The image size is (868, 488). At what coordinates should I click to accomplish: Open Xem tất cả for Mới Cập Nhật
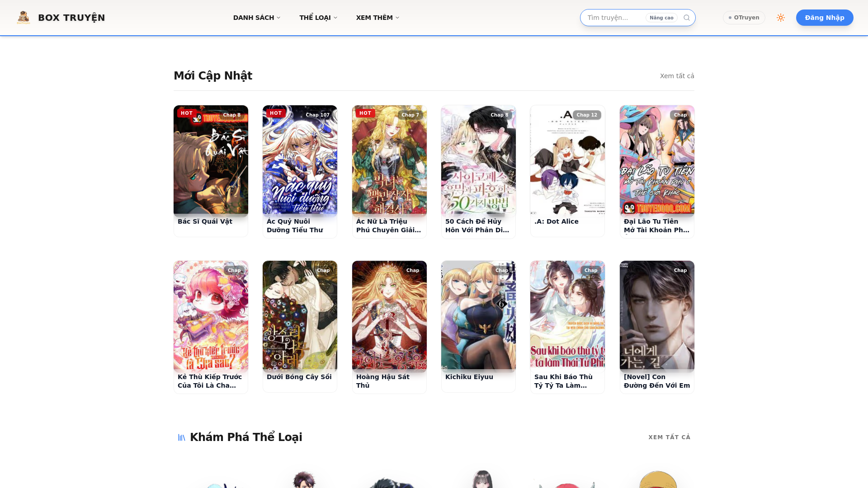(x=677, y=76)
